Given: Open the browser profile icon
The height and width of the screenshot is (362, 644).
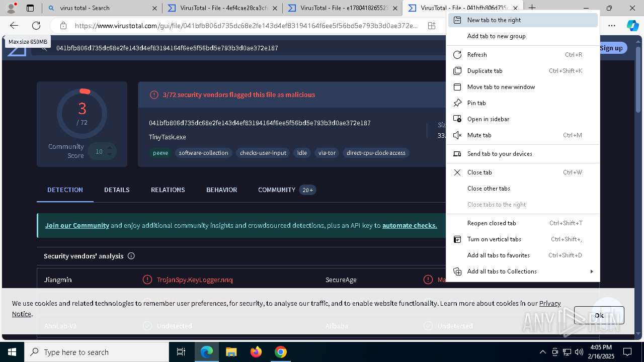Looking at the screenshot, I should click(11, 8).
